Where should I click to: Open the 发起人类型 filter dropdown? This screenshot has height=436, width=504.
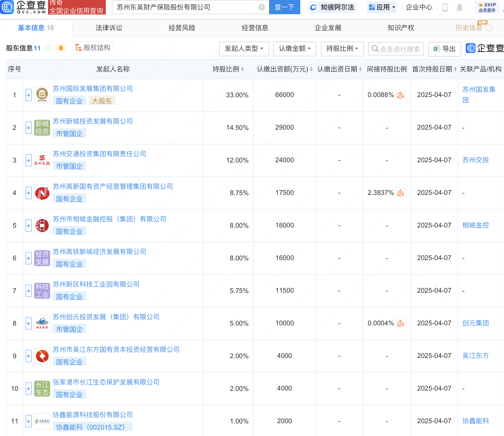244,49
